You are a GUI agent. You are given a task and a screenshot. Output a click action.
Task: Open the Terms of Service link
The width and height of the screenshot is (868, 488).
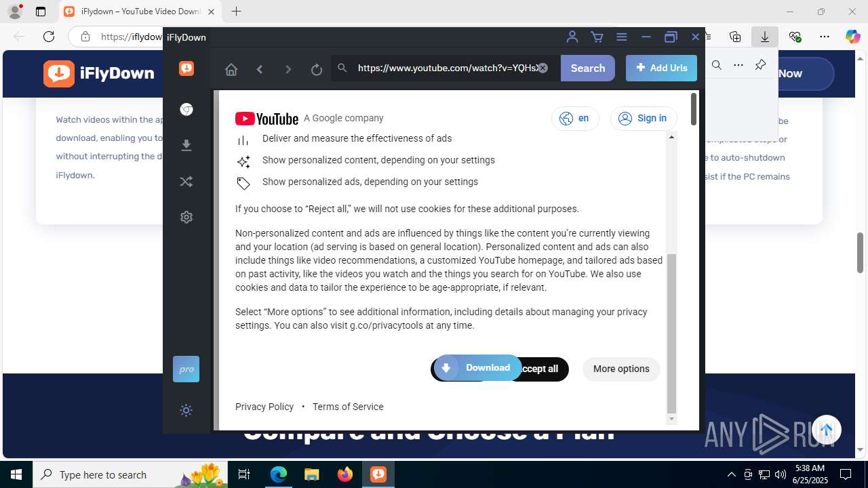tap(348, 407)
